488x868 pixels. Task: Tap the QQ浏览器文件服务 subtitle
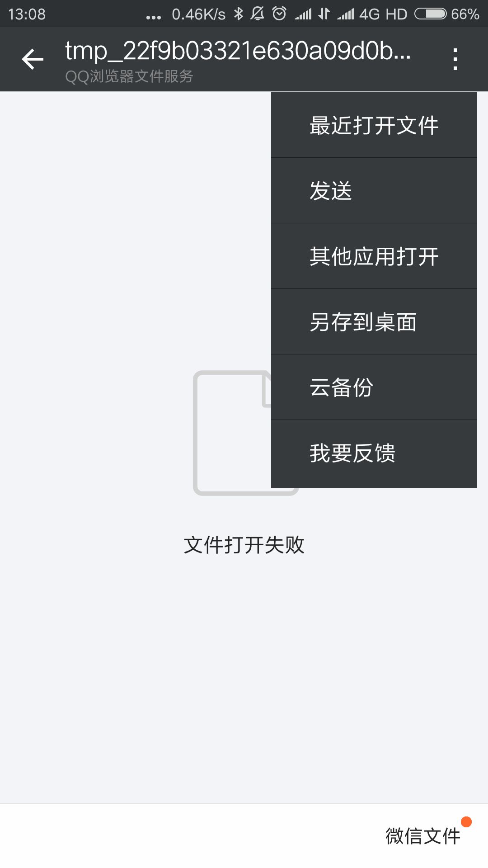pyautogui.click(x=129, y=76)
